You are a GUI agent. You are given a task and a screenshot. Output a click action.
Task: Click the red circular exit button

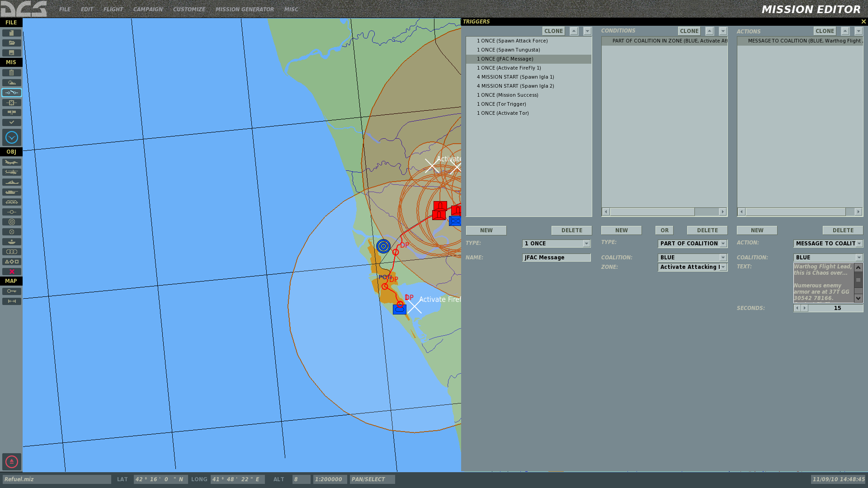[12, 462]
